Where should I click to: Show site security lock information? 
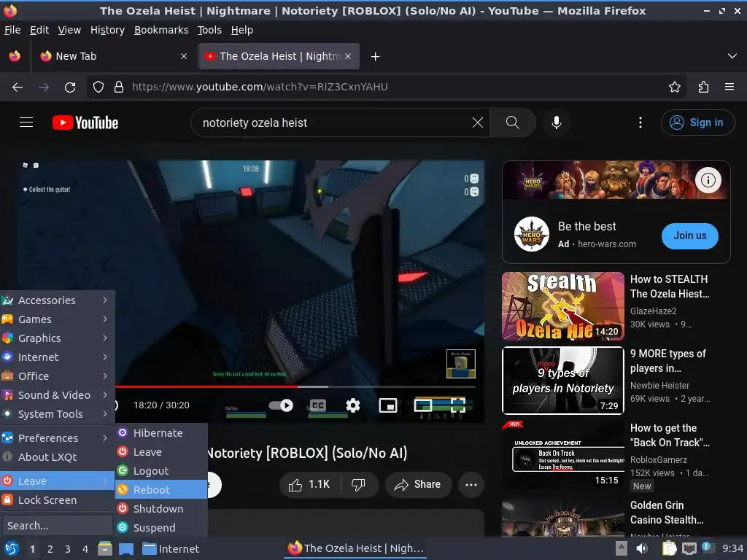[119, 87]
